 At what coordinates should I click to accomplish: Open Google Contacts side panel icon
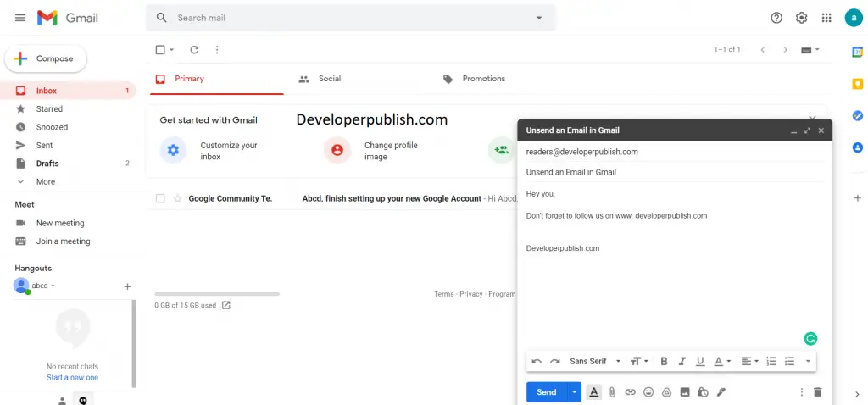pyautogui.click(x=857, y=147)
